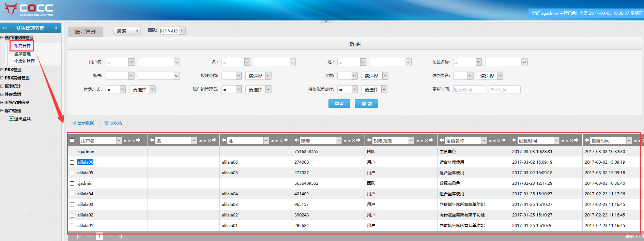Toggle the select-all checkbox in table header
This screenshot has width=644, height=241.
tap(72, 140)
